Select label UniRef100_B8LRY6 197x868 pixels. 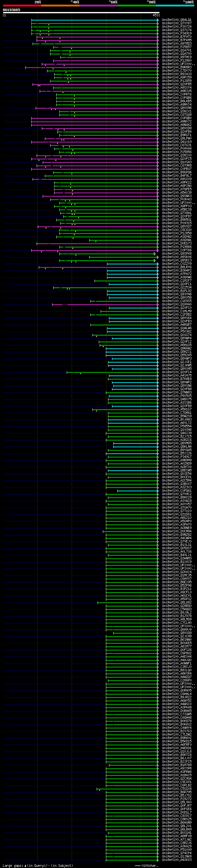[x=177, y=267]
